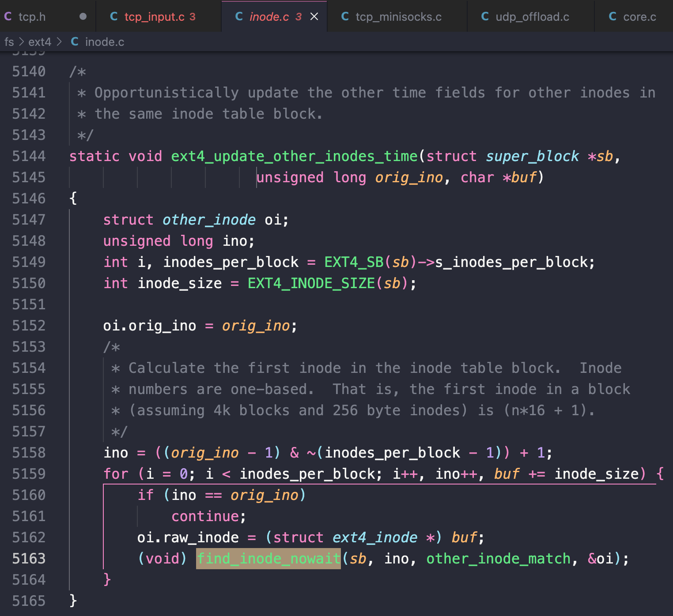
Task: Click line number 5140
Action: pyautogui.click(x=29, y=71)
